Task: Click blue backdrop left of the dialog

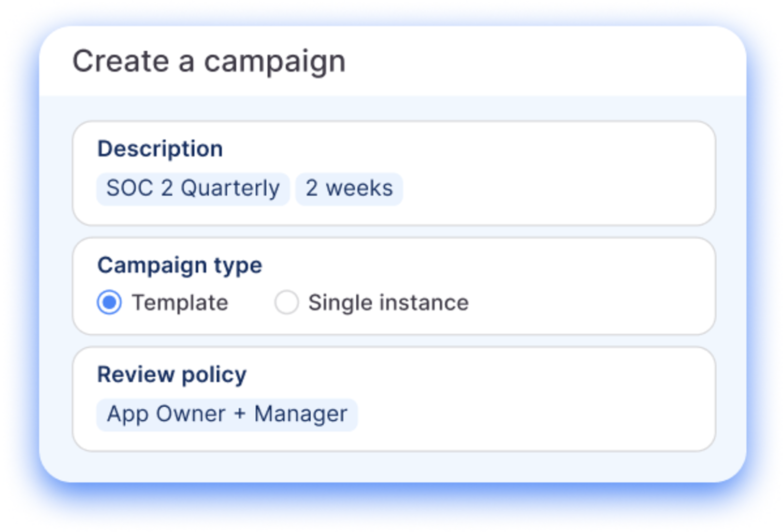Action: pyautogui.click(x=21, y=259)
